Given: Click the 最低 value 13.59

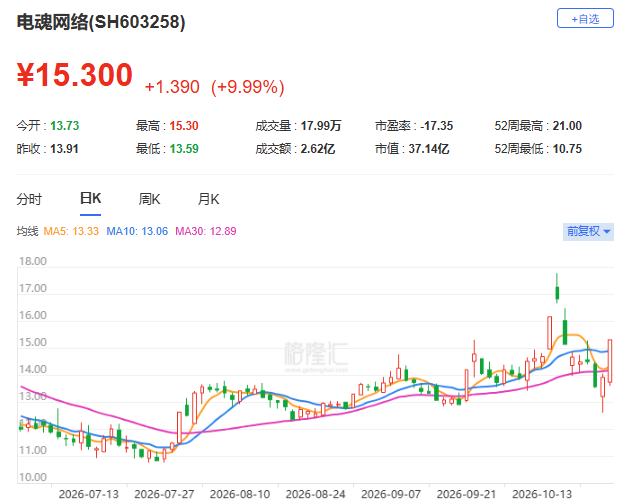Looking at the screenshot, I should (184, 149).
